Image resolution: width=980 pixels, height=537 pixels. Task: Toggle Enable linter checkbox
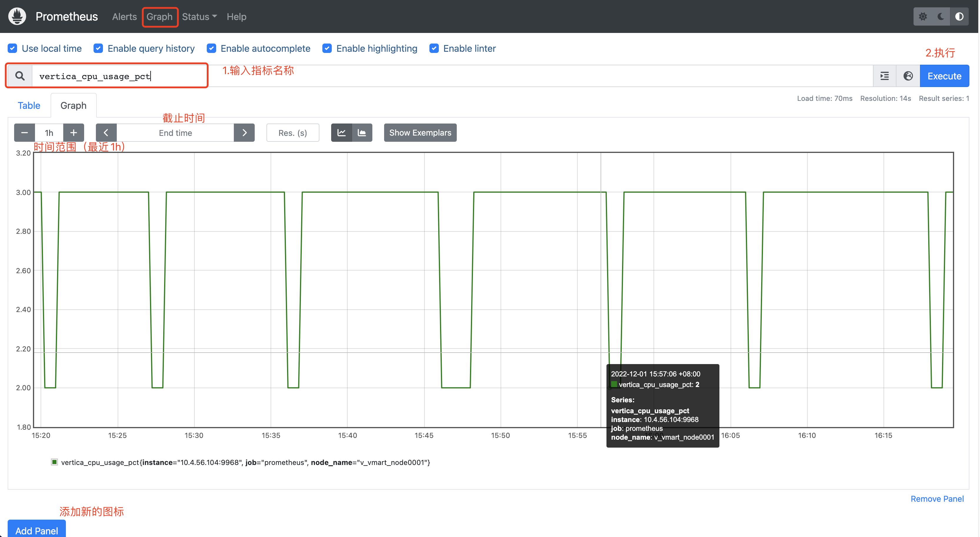pyautogui.click(x=434, y=48)
